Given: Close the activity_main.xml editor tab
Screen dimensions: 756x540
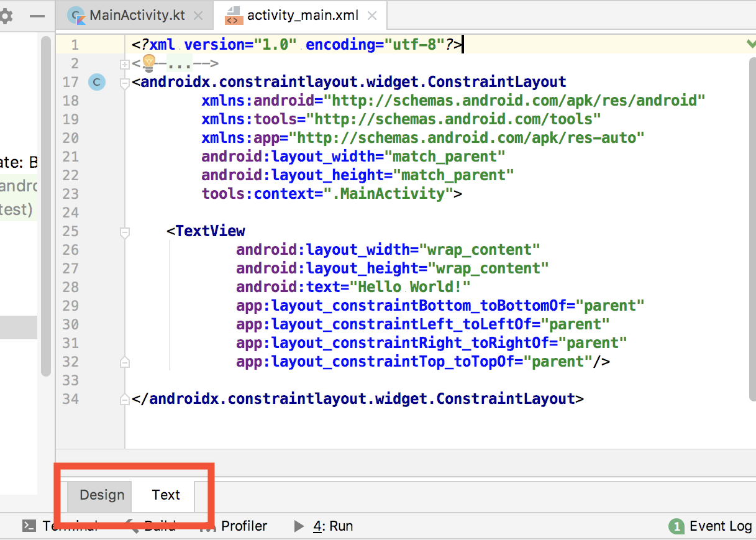Looking at the screenshot, I should tap(373, 15).
